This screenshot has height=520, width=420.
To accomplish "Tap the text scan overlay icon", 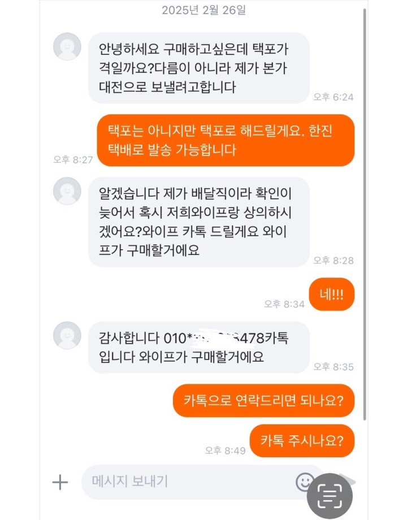I will point(330,496).
